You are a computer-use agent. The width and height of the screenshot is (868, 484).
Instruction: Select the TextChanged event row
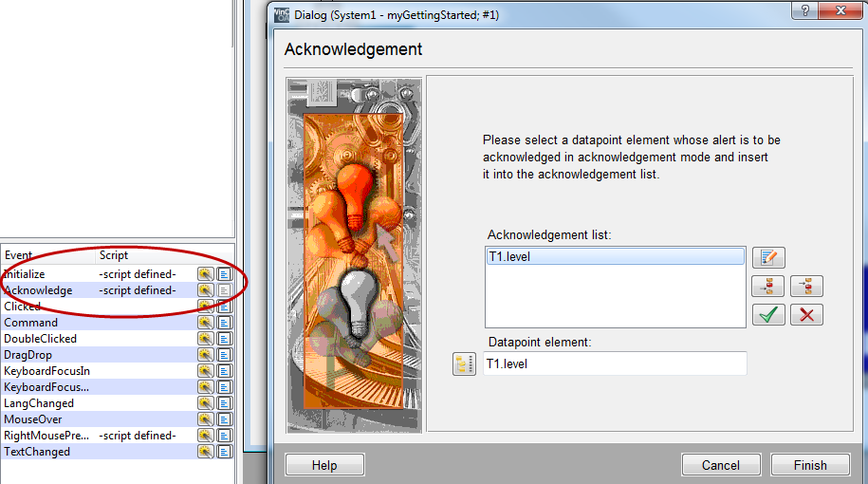118,452
